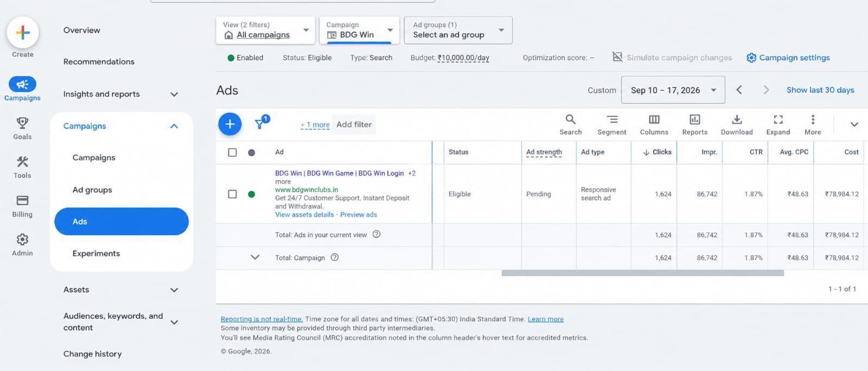Sort by the Clicks column header
Image resolution: width=868 pixels, height=371 pixels.
(x=658, y=152)
